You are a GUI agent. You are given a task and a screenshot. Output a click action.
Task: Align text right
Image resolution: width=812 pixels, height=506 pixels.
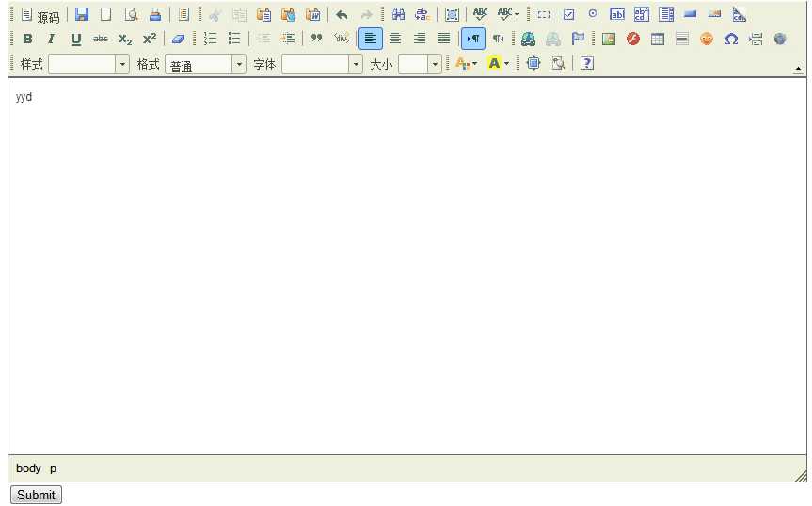tap(420, 39)
